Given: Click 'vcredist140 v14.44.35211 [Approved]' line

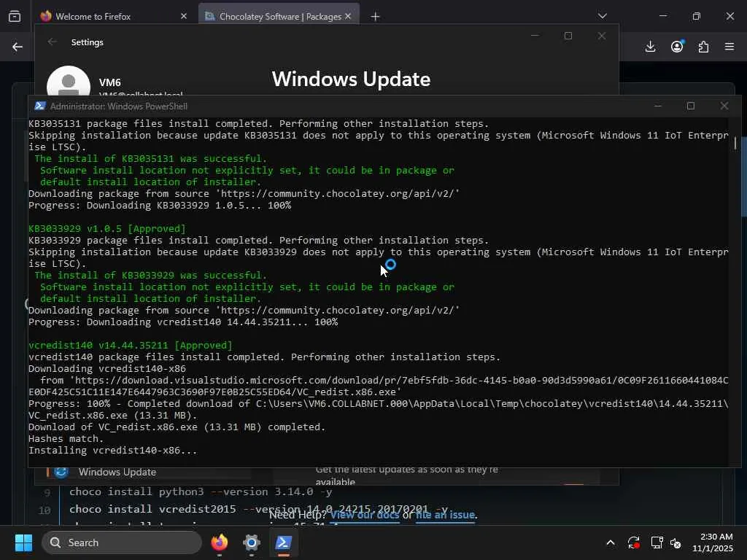Looking at the screenshot, I should pos(131,345).
